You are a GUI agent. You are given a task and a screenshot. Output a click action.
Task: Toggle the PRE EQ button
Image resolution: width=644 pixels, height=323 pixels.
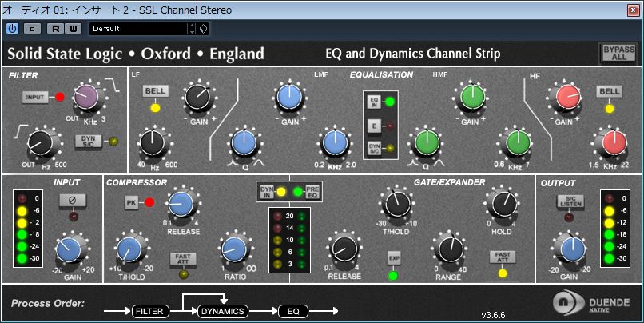312,192
